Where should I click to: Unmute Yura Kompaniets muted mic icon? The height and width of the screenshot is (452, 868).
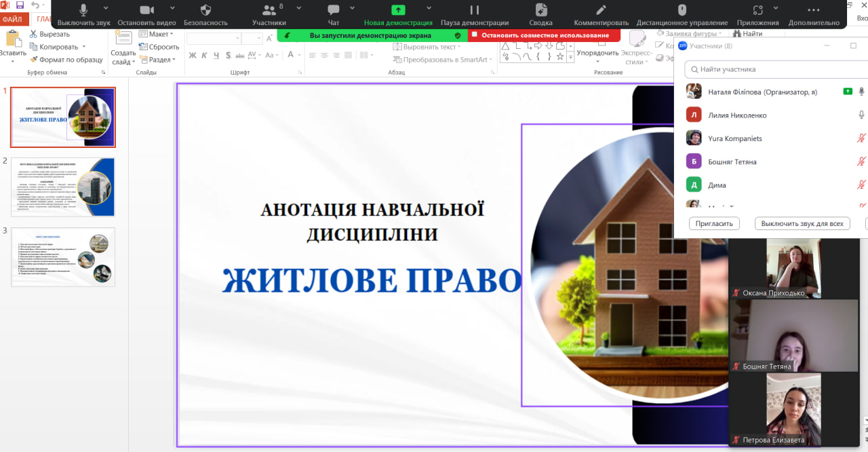click(862, 138)
